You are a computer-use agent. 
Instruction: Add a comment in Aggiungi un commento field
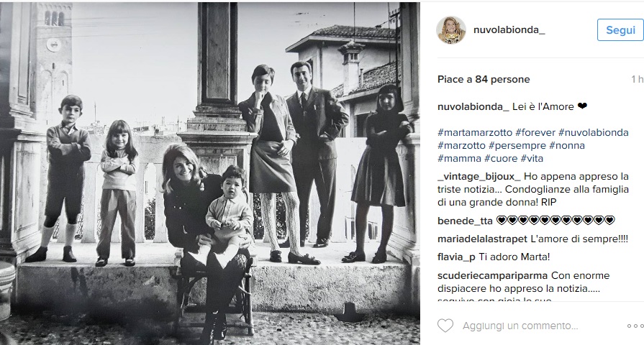520,326
